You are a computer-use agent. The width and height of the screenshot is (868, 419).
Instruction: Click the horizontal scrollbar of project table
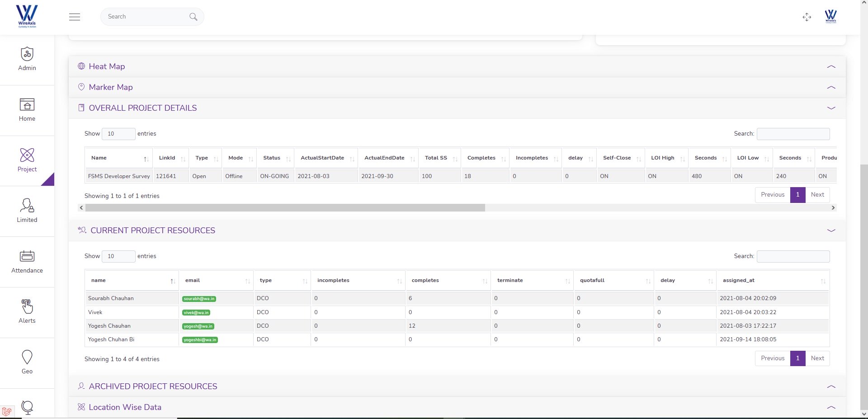coord(285,208)
